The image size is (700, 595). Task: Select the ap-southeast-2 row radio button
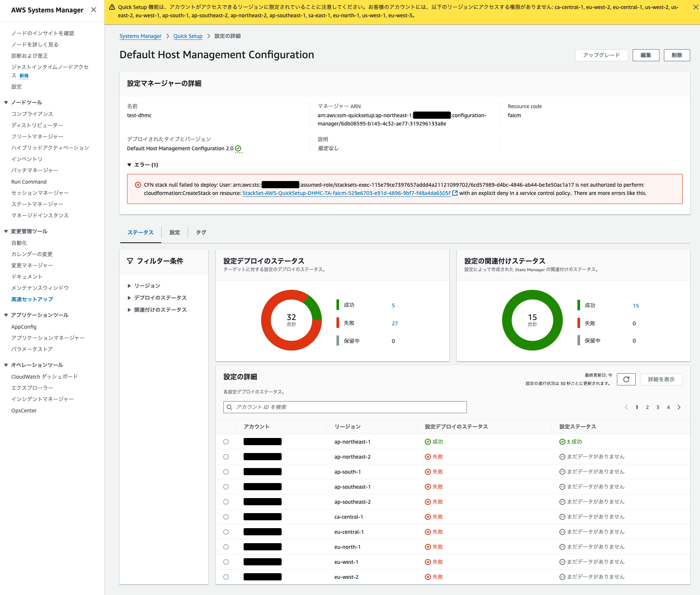pyautogui.click(x=226, y=502)
